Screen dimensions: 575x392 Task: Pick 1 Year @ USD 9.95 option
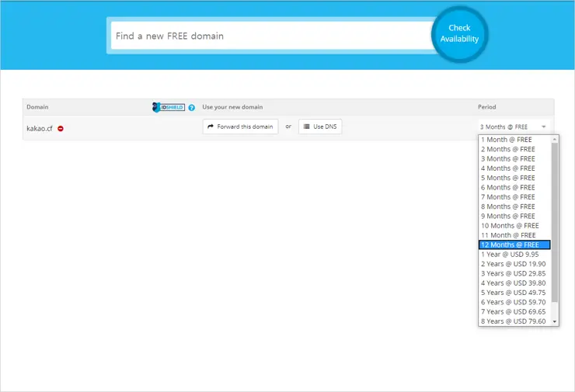[x=514, y=255]
